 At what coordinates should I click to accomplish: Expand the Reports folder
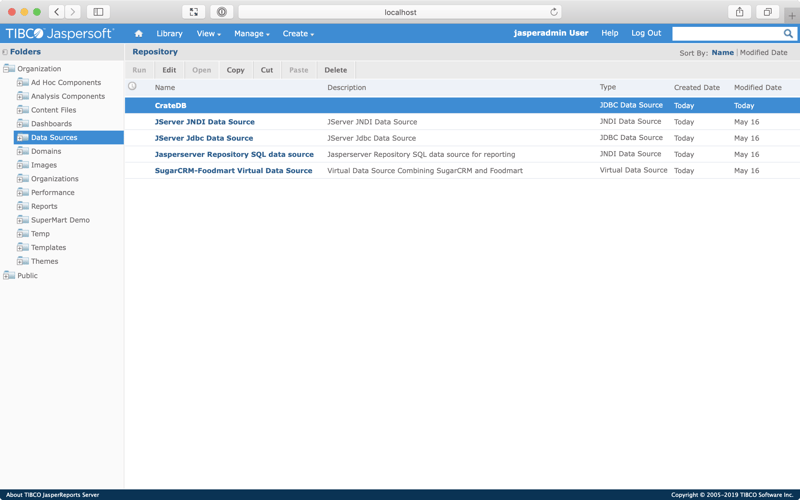click(22, 206)
